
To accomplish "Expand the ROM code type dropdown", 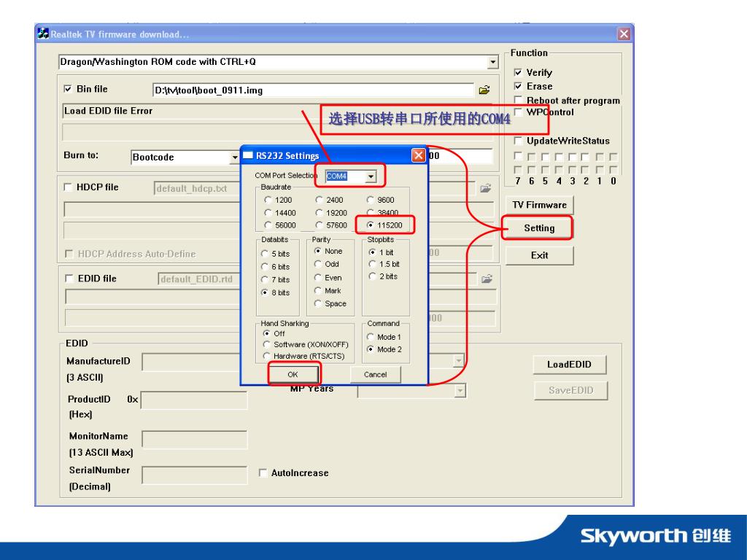I will (492, 62).
